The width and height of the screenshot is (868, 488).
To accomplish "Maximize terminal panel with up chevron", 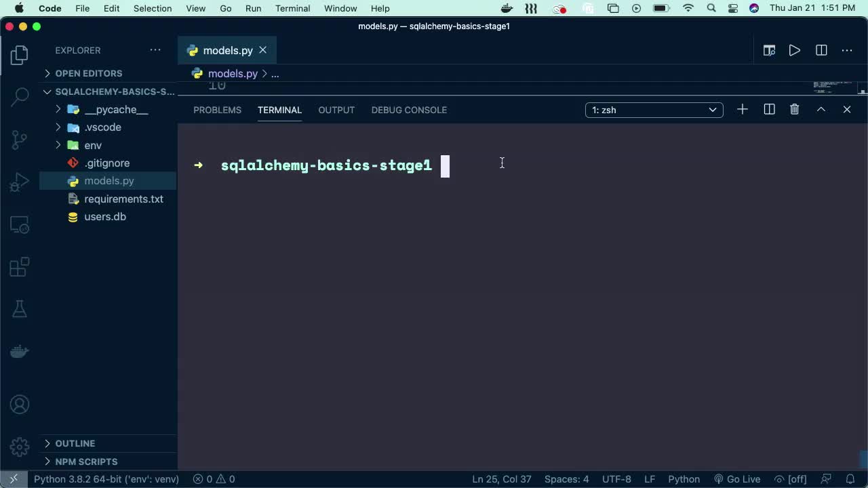I will point(821,110).
